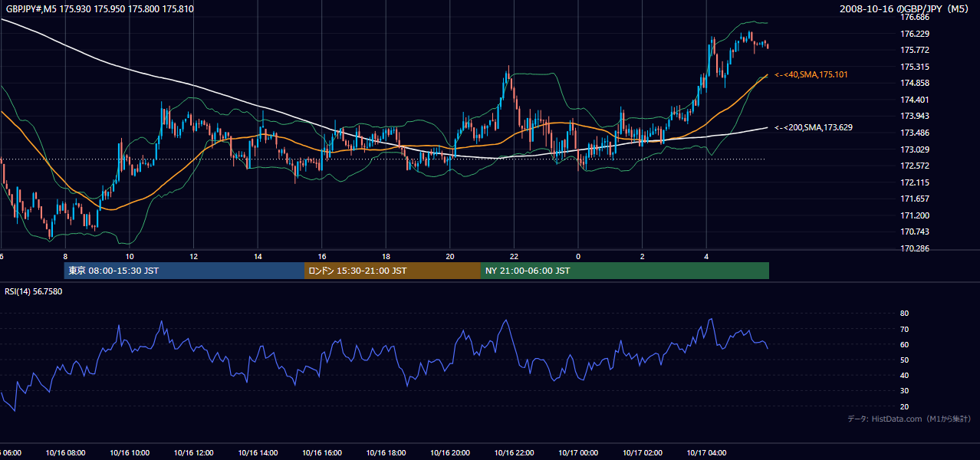Click the 170.743 price axis value
Image resolution: width=980 pixels, height=460 pixels.
click(915, 232)
